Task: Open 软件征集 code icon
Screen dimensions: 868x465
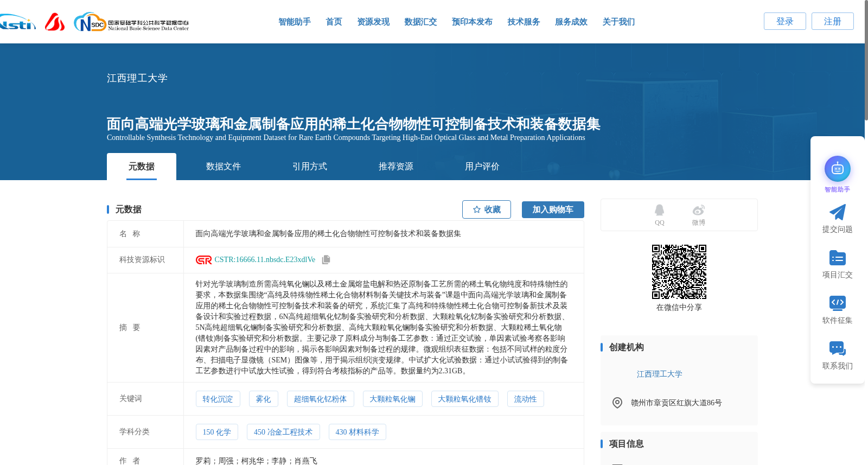Action: pyautogui.click(x=838, y=303)
